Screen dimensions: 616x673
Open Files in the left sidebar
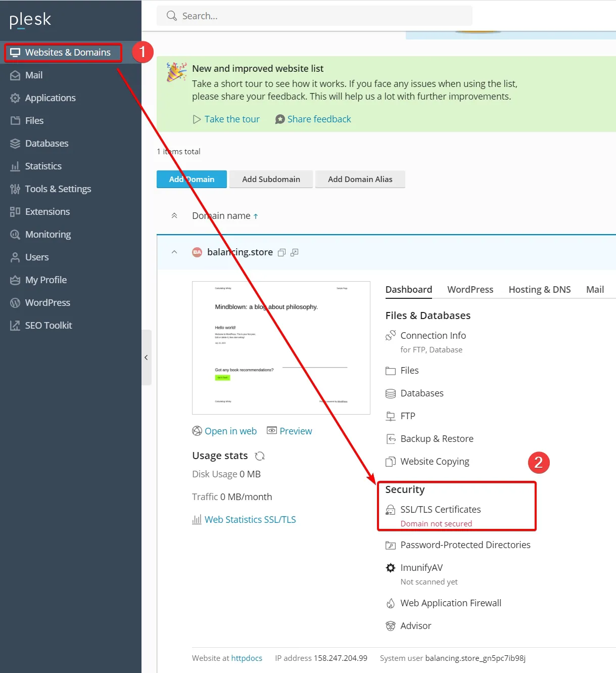tap(34, 121)
